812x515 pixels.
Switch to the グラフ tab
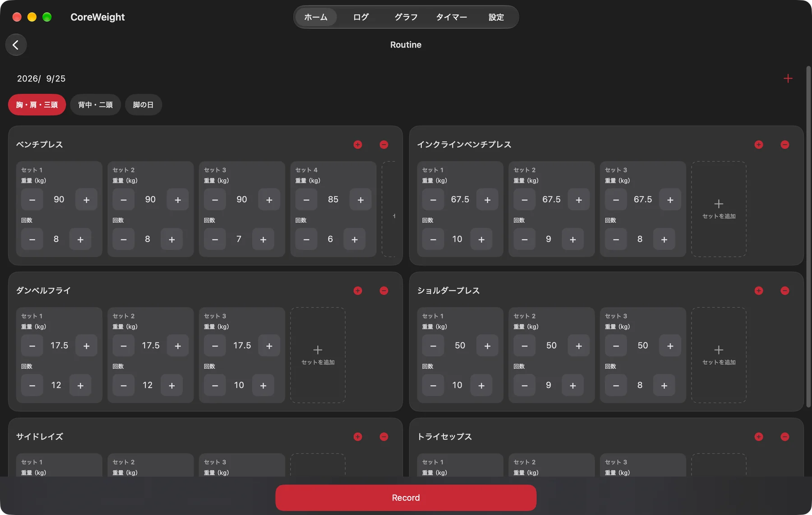pos(406,17)
